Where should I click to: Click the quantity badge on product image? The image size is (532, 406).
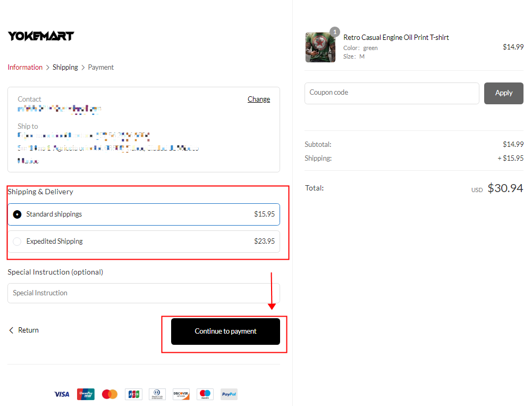coord(335,32)
